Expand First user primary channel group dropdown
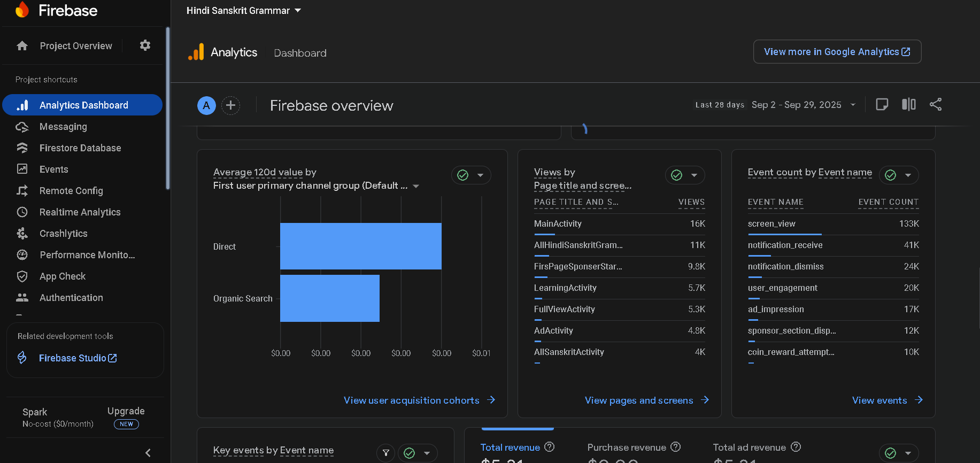 coord(416,186)
